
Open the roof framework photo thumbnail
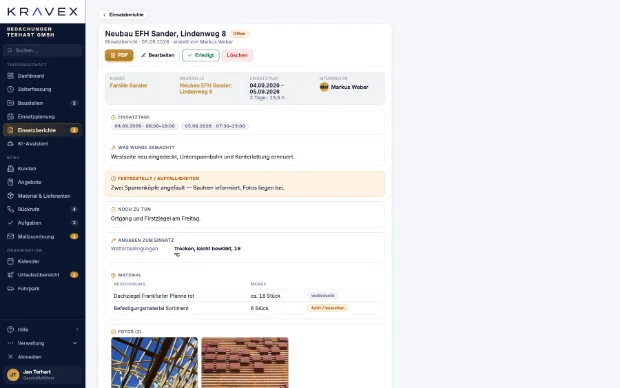coord(154,362)
